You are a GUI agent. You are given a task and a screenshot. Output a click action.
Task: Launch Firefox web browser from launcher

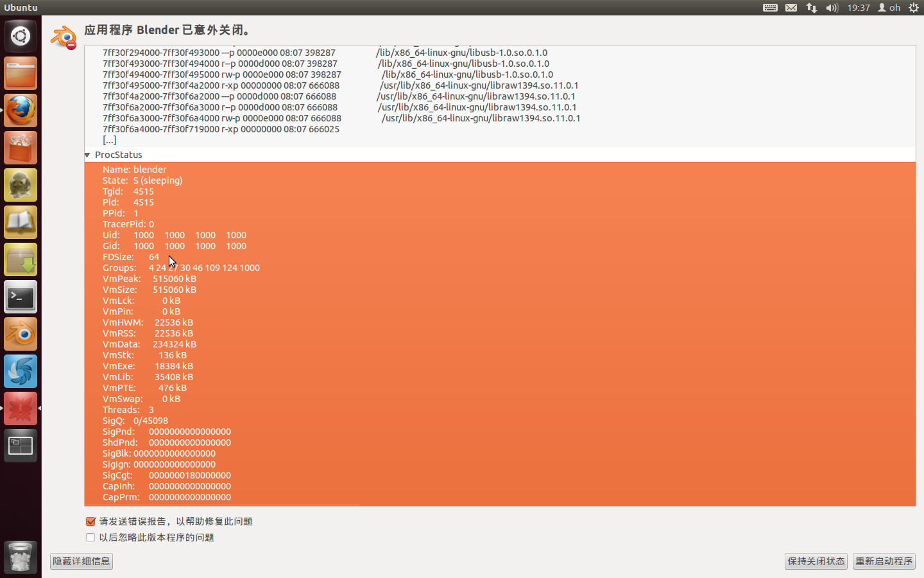(x=21, y=110)
